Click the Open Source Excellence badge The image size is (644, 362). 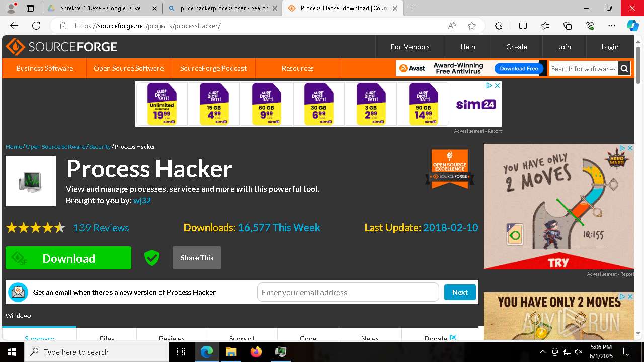click(450, 168)
